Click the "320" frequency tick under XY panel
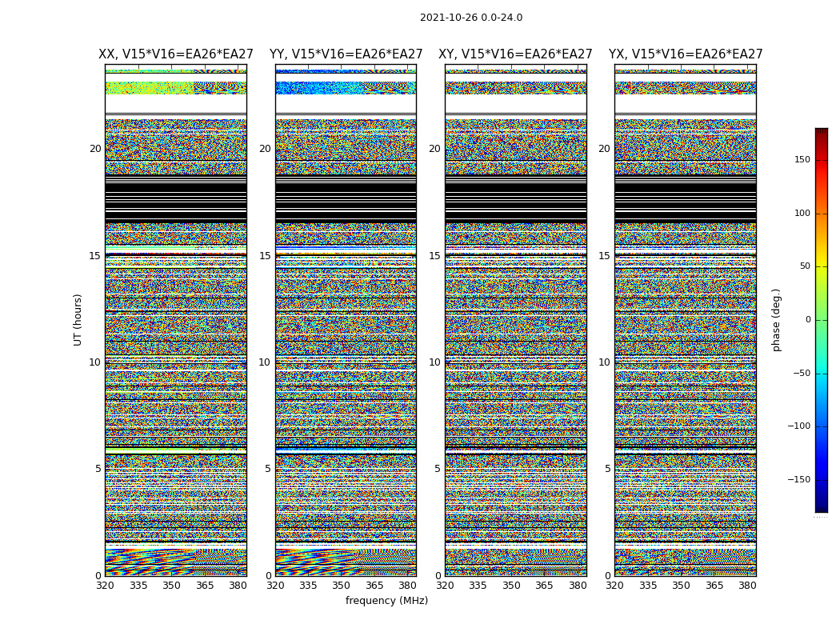Image resolution: width=840 pixels, height=640 pixels. (x=445, y=586)
